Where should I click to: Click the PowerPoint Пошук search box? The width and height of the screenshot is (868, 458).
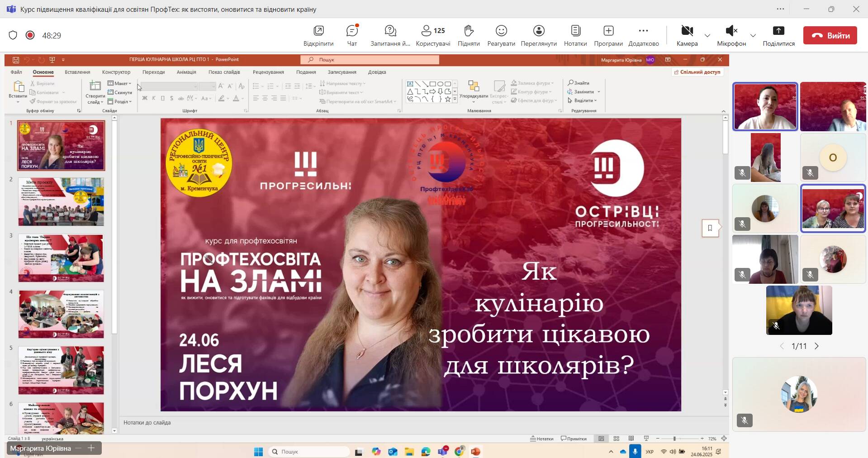coord(370,60)
